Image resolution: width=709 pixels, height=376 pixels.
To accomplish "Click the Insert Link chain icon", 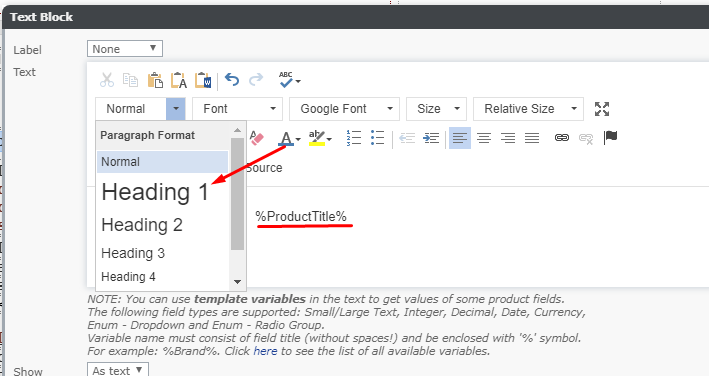I will tap(562, 138).
